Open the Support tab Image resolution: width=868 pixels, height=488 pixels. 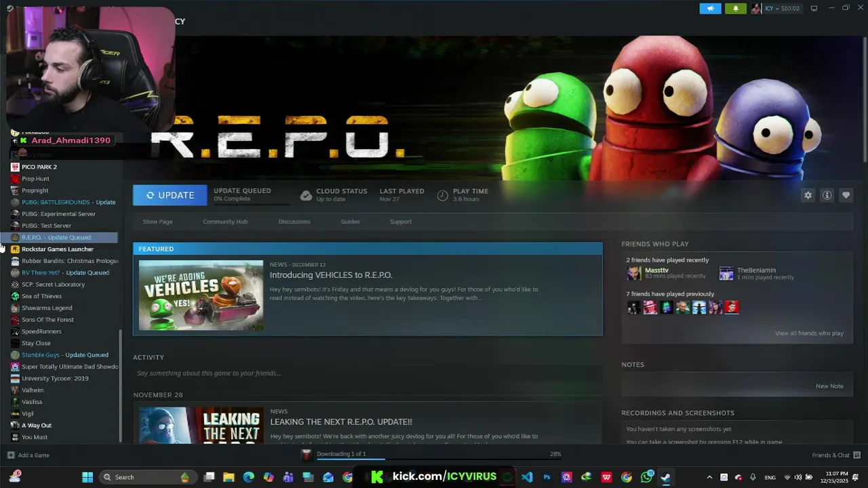tap(401, 222)
